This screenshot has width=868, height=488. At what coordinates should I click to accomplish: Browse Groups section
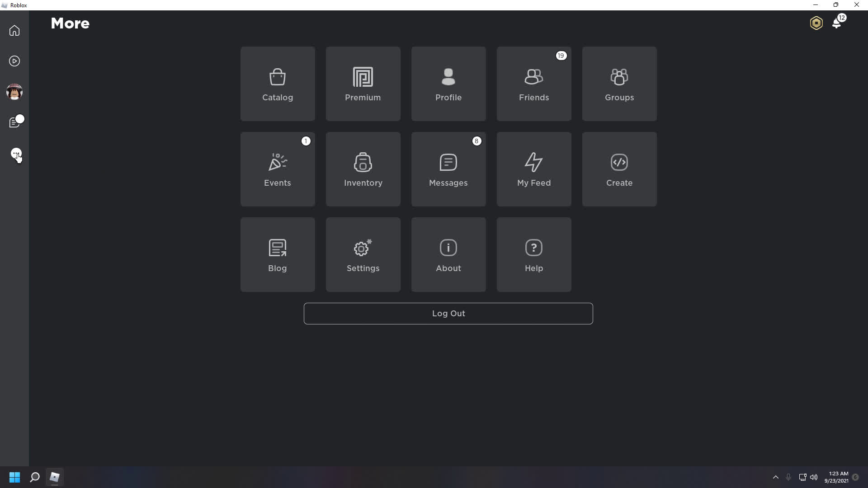[x=619, y=84]
